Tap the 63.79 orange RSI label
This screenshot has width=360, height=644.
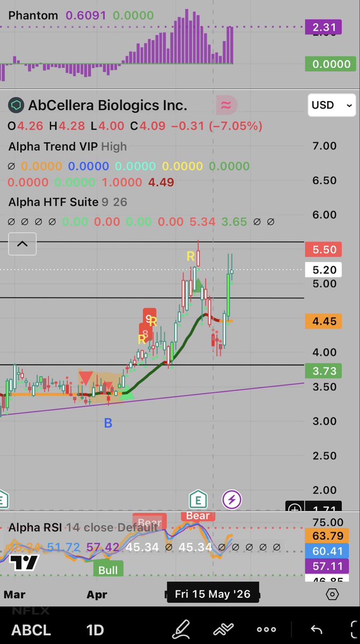(326, 536)
